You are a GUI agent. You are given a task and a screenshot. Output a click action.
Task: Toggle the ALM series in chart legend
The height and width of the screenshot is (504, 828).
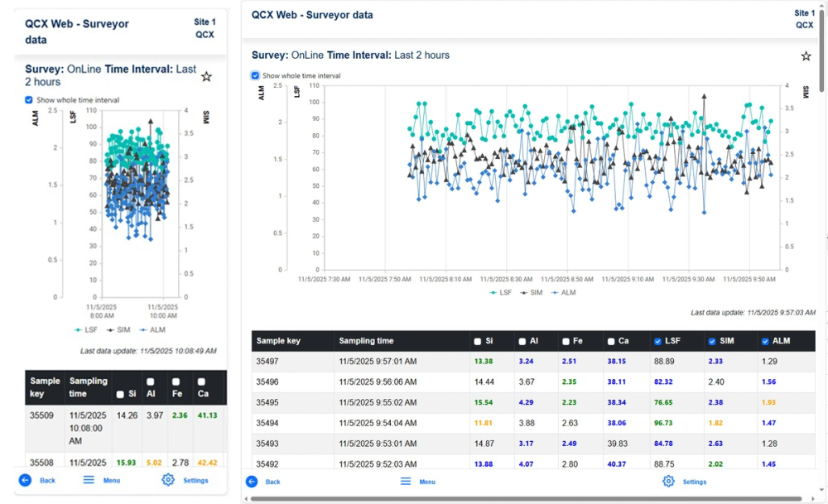pos(570,291)
